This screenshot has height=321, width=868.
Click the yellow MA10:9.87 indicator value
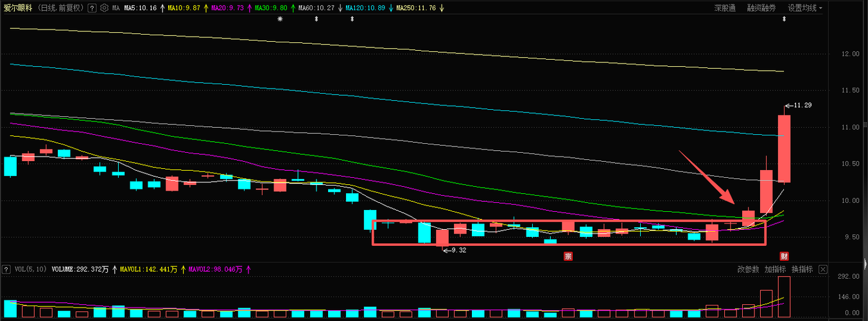[x=184, y=8]
